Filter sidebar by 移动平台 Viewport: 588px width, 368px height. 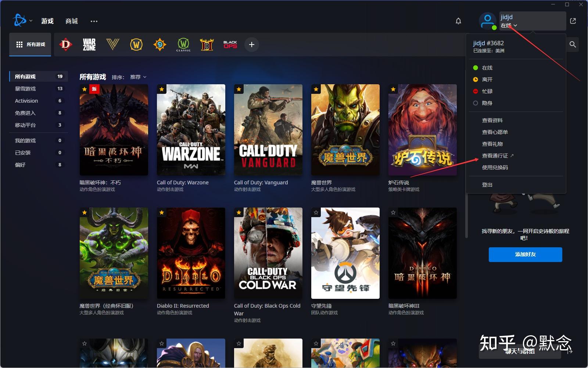click(39, 125)
